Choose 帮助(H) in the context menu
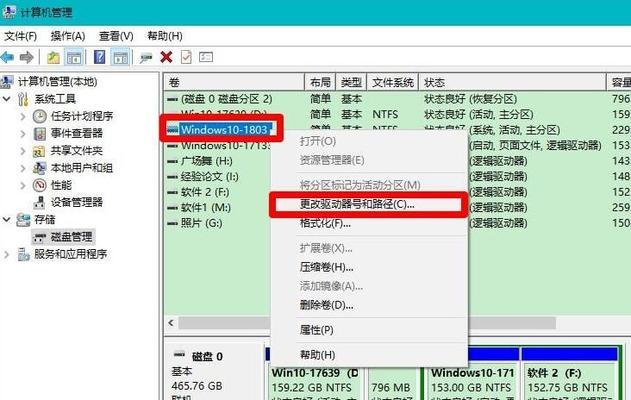Image resolution: width=631 pixels, height=400 pixels. 368,355
